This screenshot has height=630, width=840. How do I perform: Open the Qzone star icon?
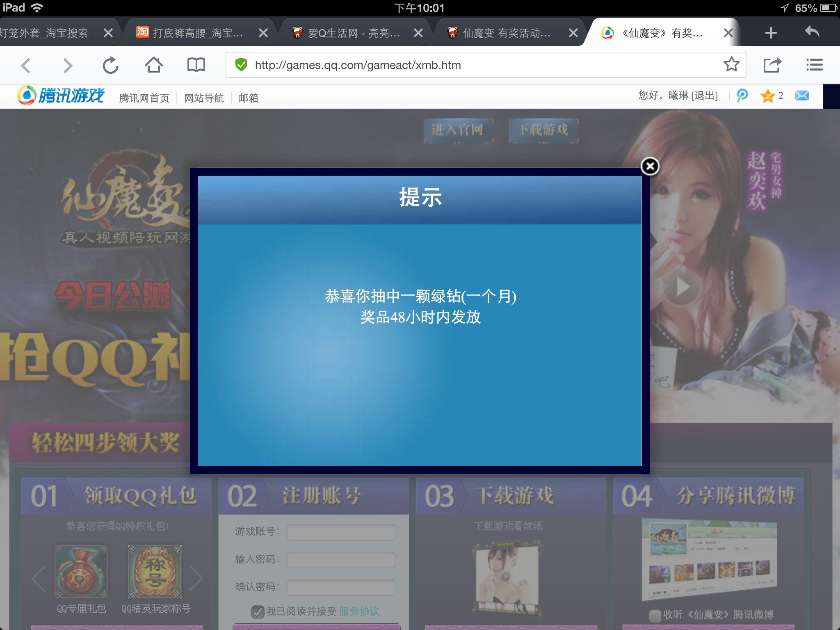click(x=767, y=96)
